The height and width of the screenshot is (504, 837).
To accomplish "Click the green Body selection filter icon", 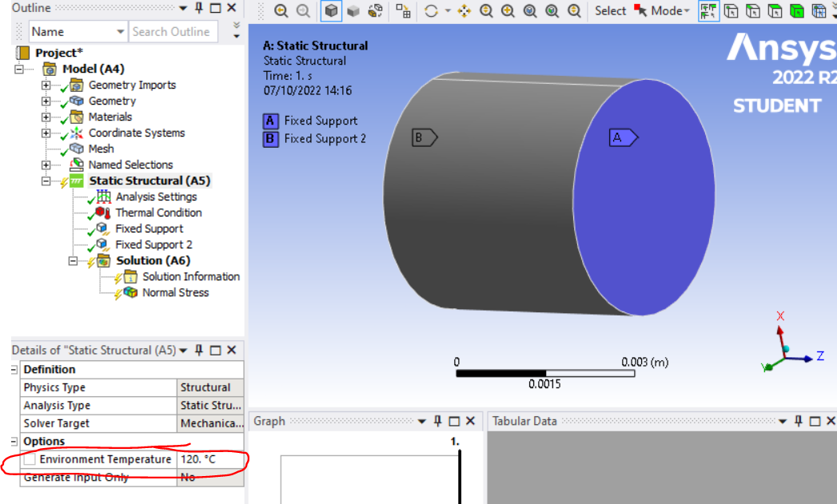I will (x=796, y=10).
